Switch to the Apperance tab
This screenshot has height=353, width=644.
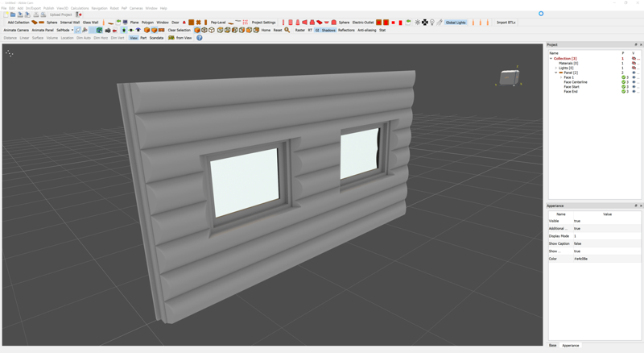tap(571, 346)
